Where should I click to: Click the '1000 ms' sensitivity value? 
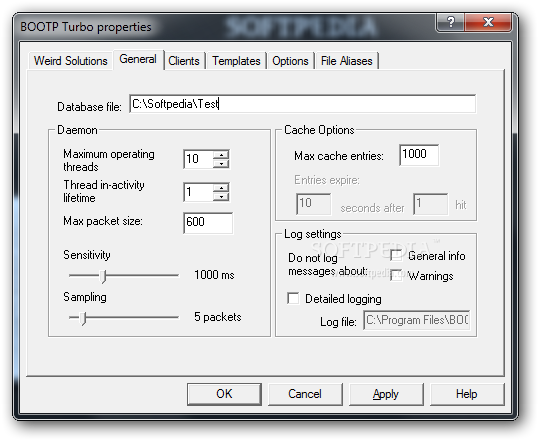[x=214, y=275]
